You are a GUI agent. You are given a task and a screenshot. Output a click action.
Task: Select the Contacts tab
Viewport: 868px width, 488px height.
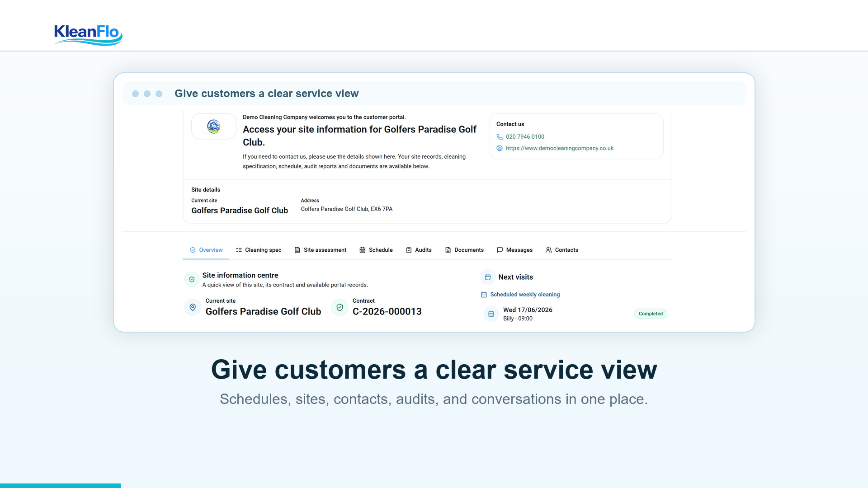[x=561, y=250]
